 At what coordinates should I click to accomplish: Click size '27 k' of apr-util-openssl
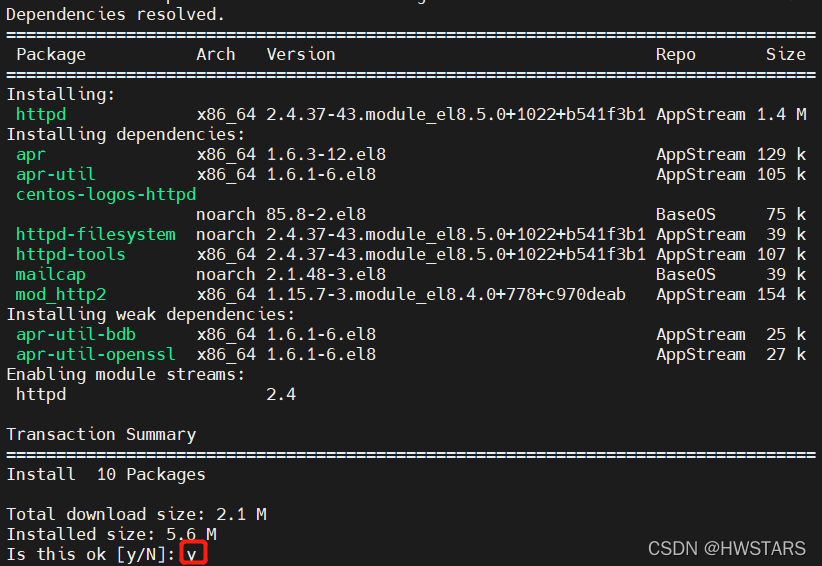coord(786,354)
